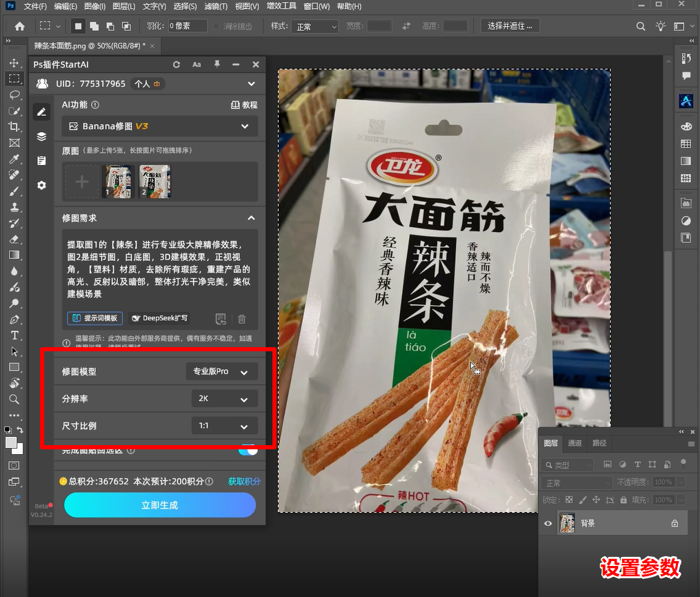Open the search icon in options bar
The width and height of the screenshot is (700, 597).
coord(641,26)
